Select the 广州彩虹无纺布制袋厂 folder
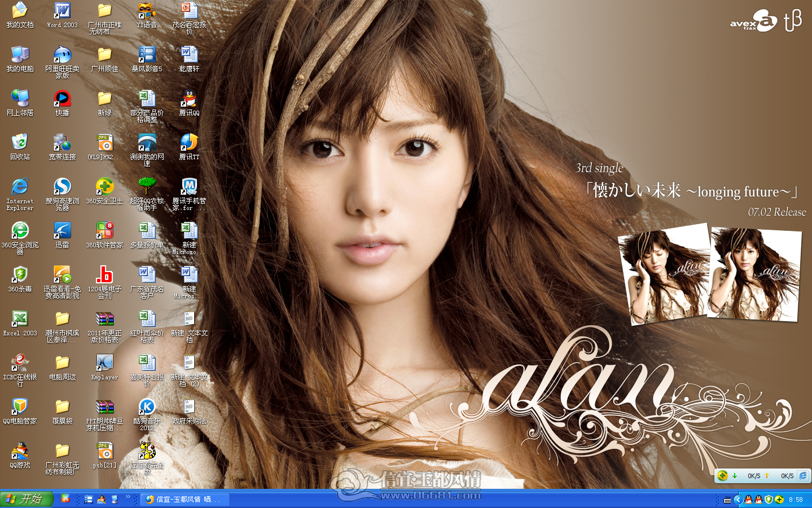The width and height of the screenshot is (812, 508). (62, 459)
